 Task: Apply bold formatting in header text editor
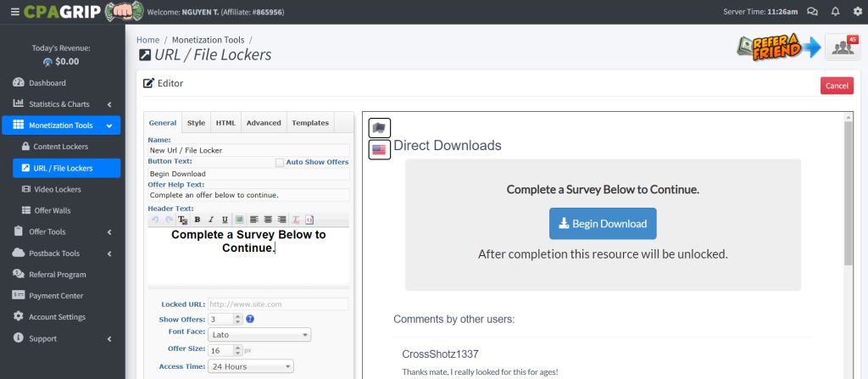click(197, 220)
